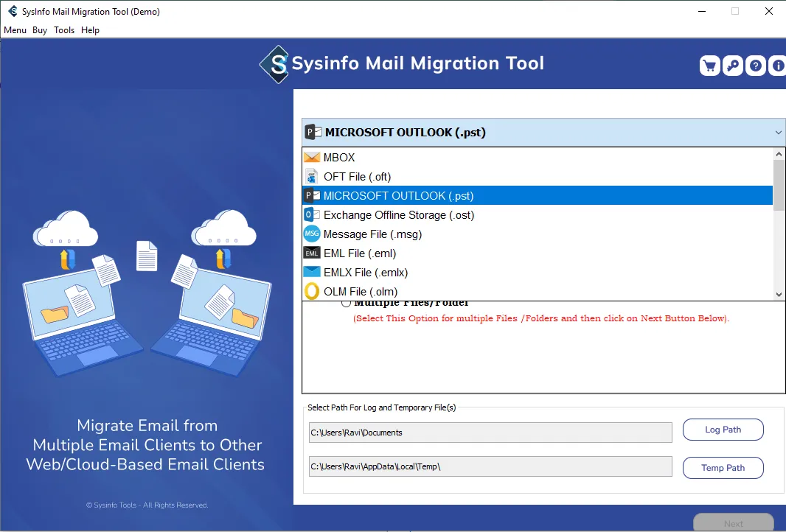Minimize the SysInfo window

(702, 11)
